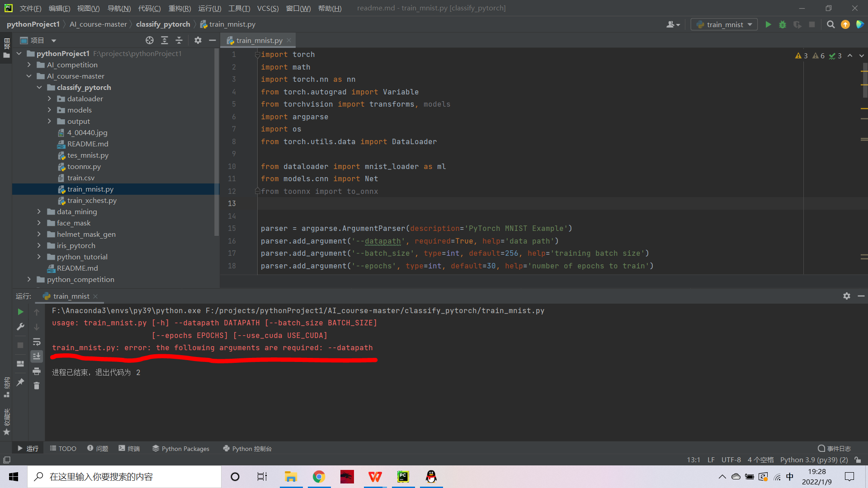
Task: Stop the running process
Action: tap(812, 24)
